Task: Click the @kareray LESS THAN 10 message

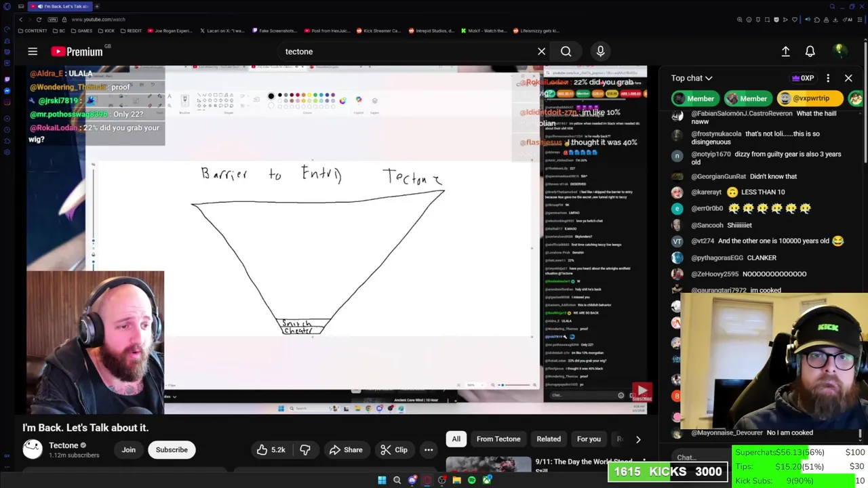Action: coord(738,192)
